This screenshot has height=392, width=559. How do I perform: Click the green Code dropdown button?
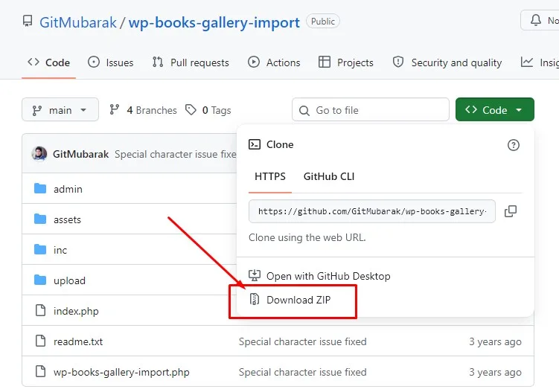[495, 110]
